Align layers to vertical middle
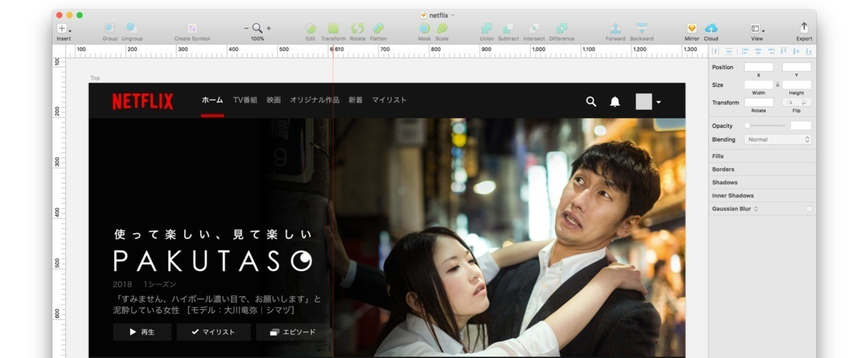 click(x=796, y=51)
